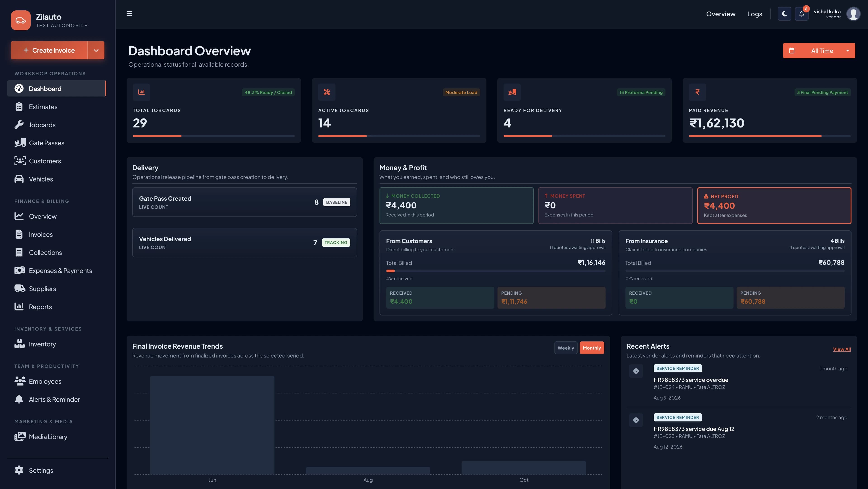Open Suppliers truck icon
The image size is (868, 489).
tap(20, 289)
